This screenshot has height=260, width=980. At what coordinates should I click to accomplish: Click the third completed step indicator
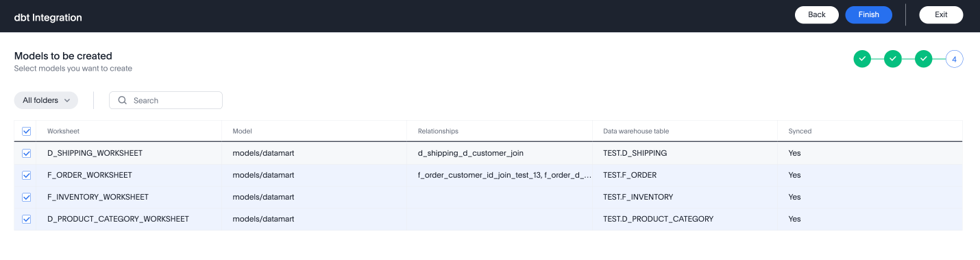(x=924, y=59)
